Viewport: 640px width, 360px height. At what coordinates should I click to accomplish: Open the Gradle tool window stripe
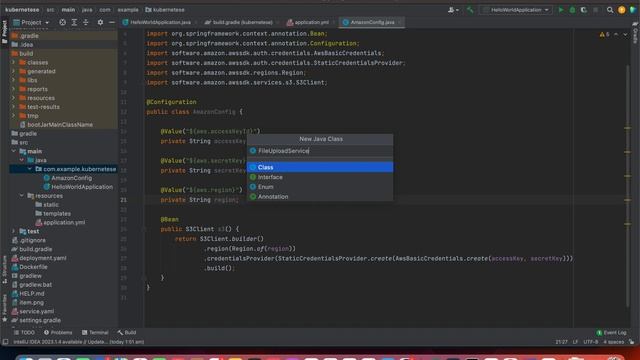point(635,33)
